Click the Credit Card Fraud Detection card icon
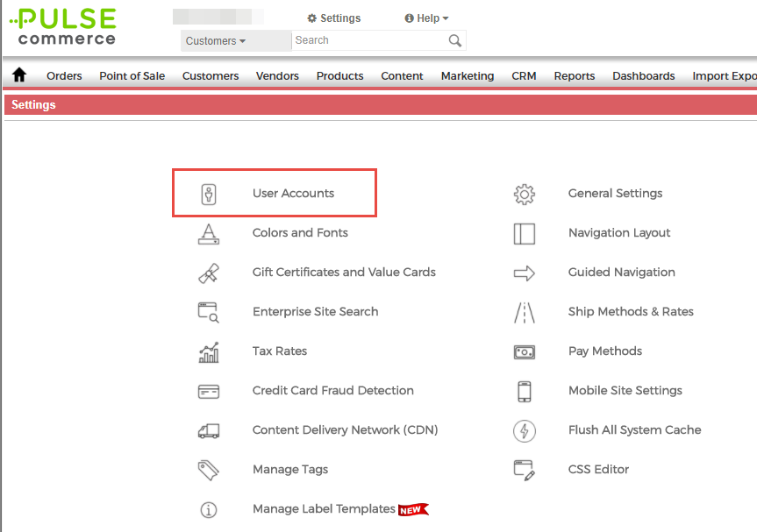This screenshot has height=532, width=757. [x=209, y=391]
